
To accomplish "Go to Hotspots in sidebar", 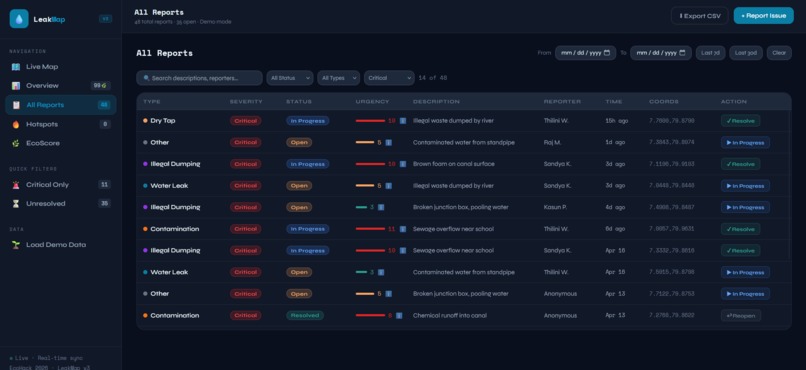I will coord(61,124).
